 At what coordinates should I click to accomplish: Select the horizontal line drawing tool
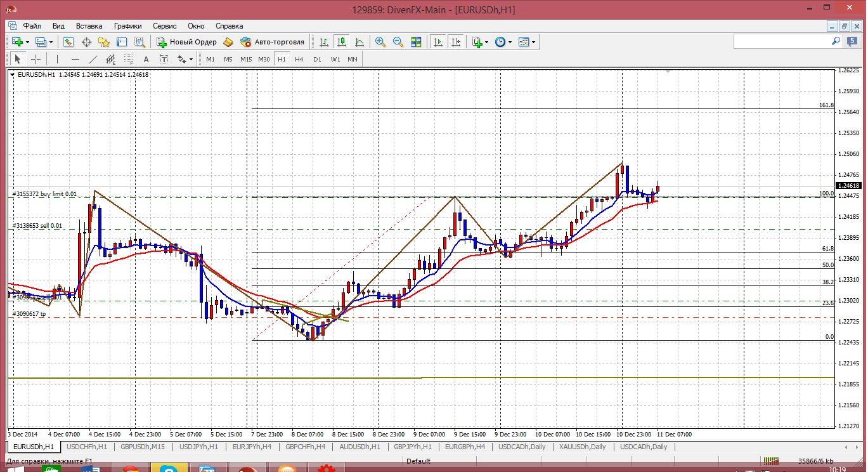point(75,59)
